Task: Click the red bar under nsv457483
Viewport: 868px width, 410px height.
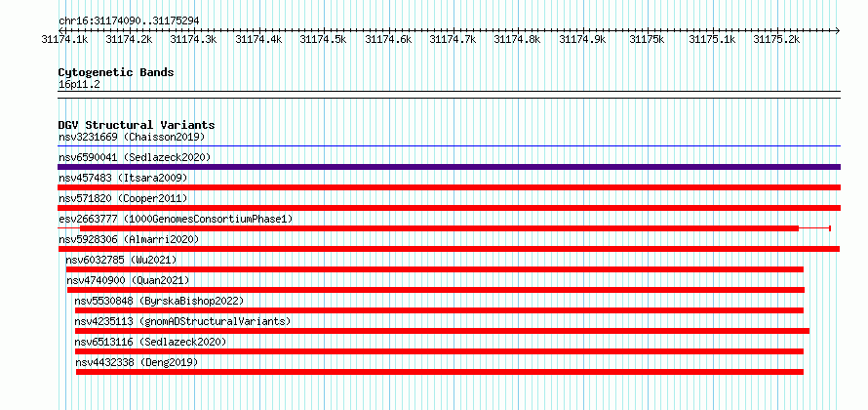Action: (x=449, y=187)
